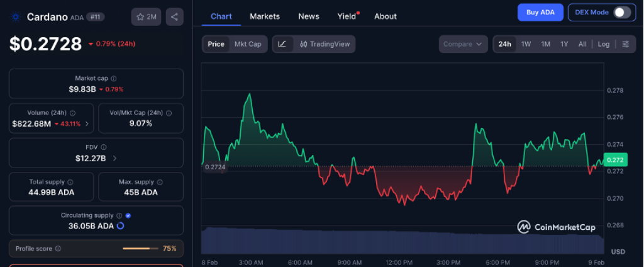Click Profile score info icon
Screen dimensions: 644x267
pos(57,249)
